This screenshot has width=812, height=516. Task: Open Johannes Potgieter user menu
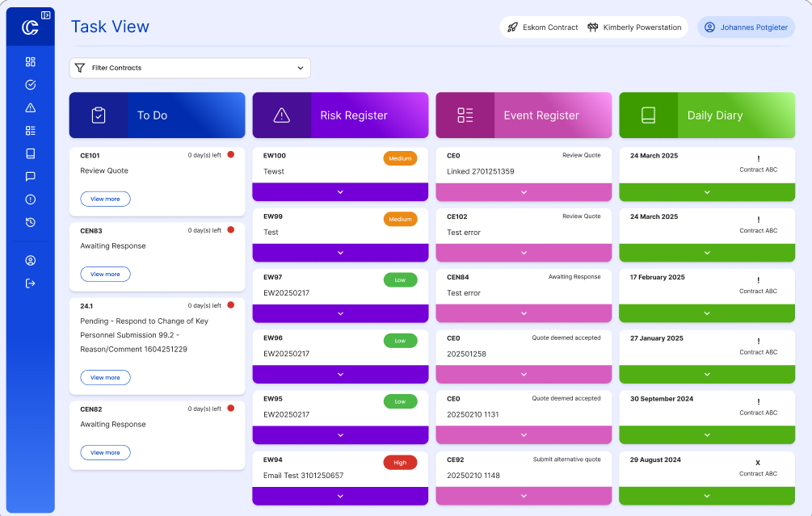(x=747, y=27)
